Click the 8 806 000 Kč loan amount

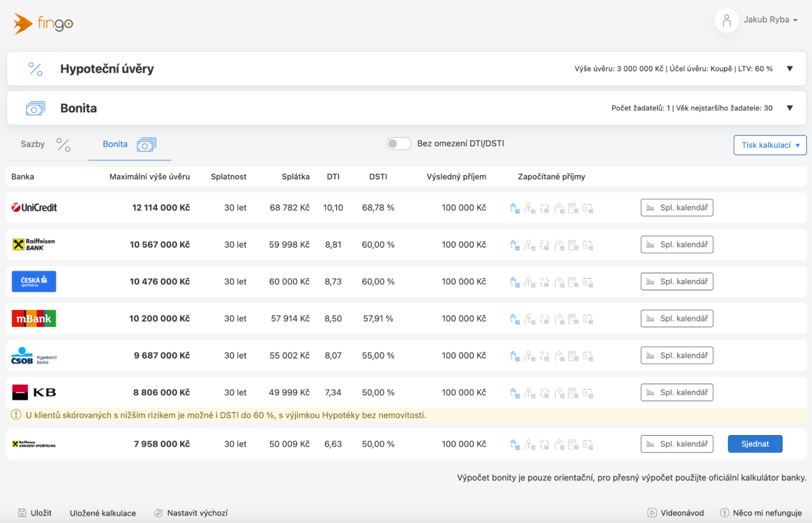pos(162,392)
